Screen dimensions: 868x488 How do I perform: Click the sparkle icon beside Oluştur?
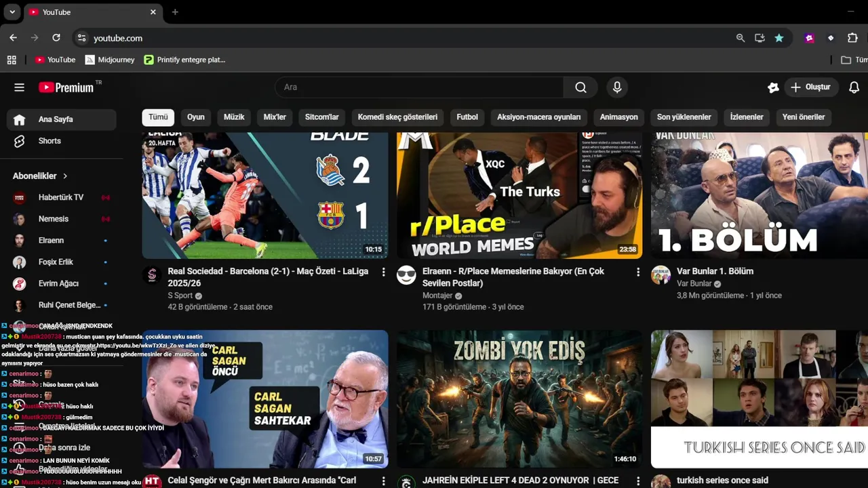pyautogui.click(x=773, y=87)
